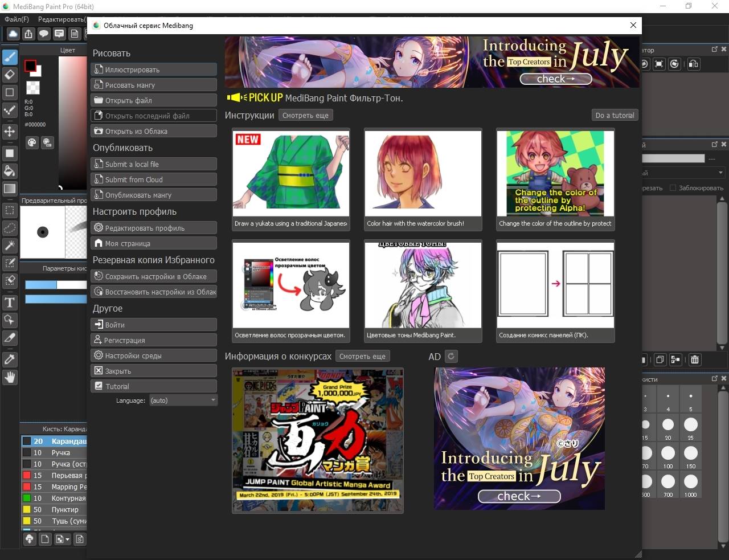Click Do a tutorial button

tap(615, 115)
